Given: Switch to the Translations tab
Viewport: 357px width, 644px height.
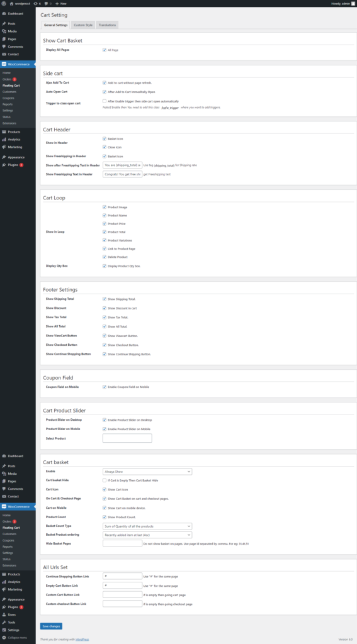Looking at the screenshot, I should 107,25.
